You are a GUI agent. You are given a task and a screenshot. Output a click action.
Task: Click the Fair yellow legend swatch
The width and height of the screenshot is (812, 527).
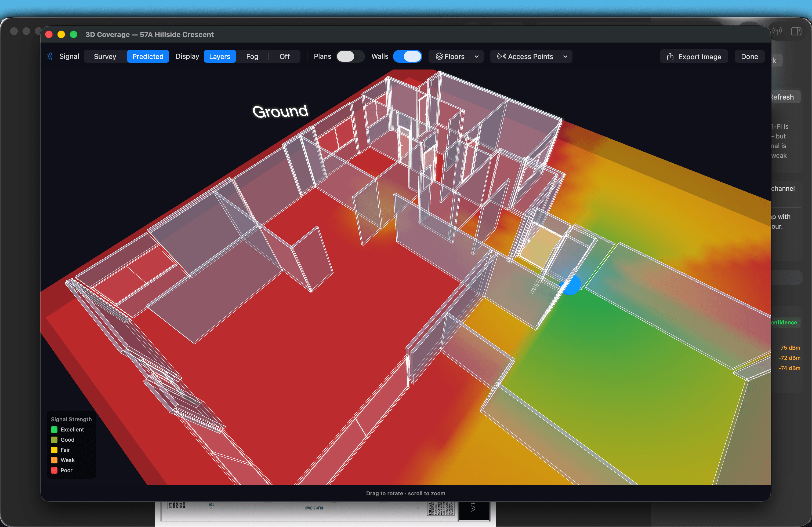[x=54, y=450]
